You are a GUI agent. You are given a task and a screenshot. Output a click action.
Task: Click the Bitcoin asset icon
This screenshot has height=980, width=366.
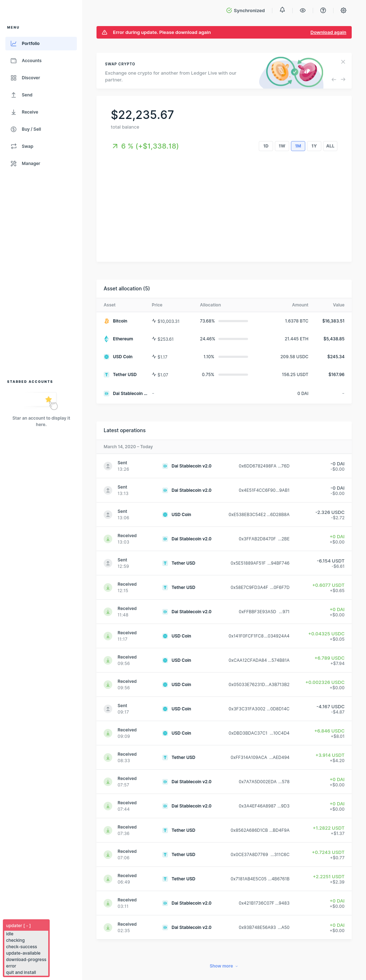[x=107, y=321]
